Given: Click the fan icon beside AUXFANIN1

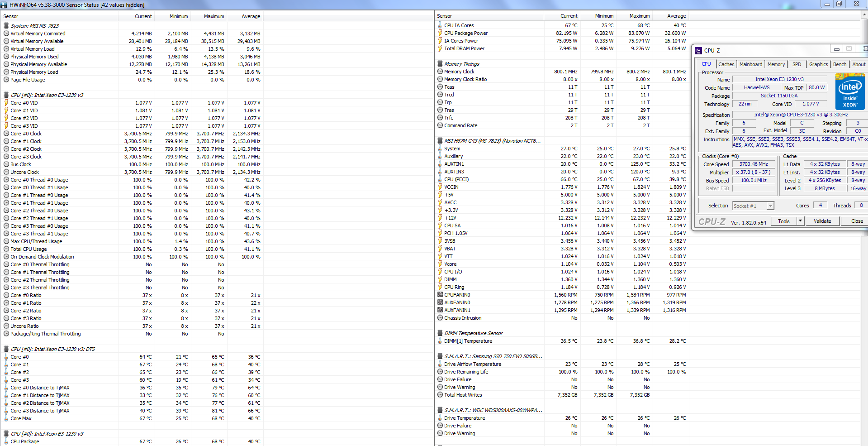Looking at the screenshot, I should 440,310.
